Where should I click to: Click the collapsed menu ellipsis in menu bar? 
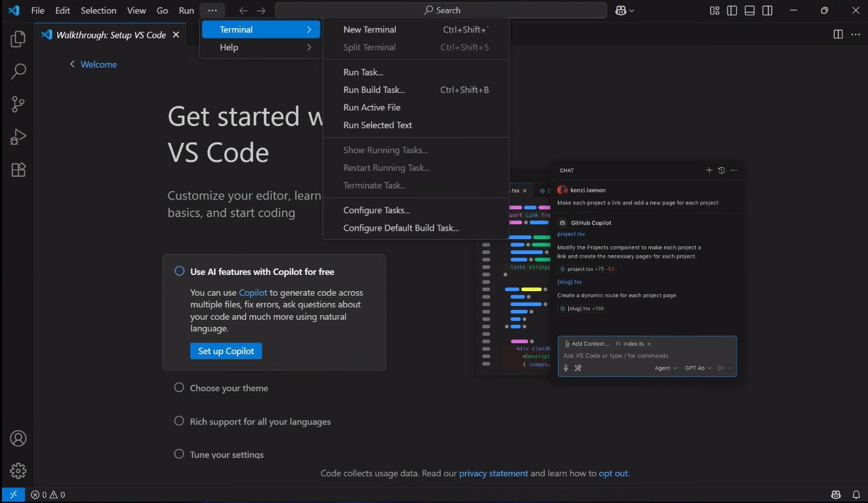click(x=213, y=10)
